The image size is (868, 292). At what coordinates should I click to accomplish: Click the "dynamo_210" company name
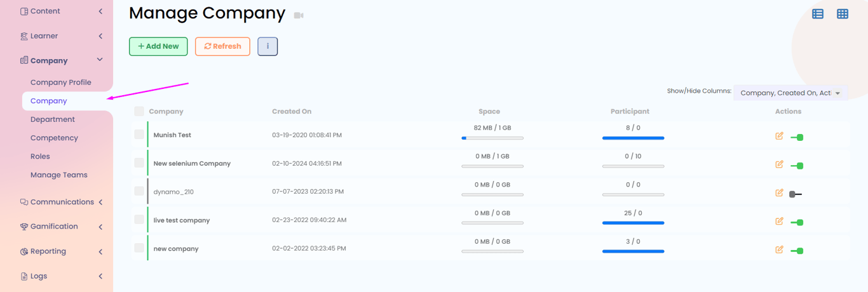173,192
